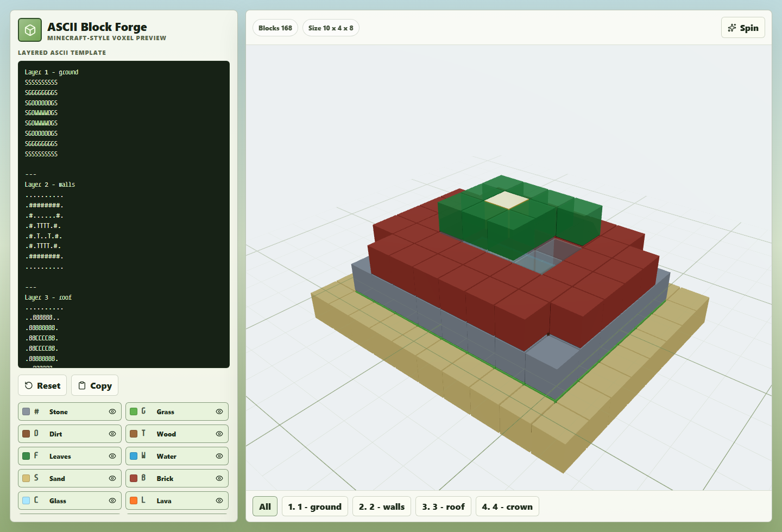
Task: Show All layers tab
Action: coord(265,506)
